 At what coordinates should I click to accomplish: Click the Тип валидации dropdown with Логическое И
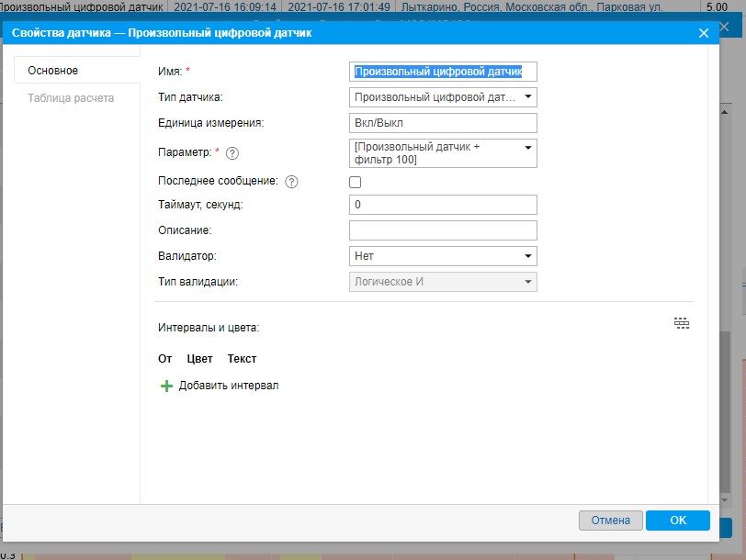tap(443, 282)
